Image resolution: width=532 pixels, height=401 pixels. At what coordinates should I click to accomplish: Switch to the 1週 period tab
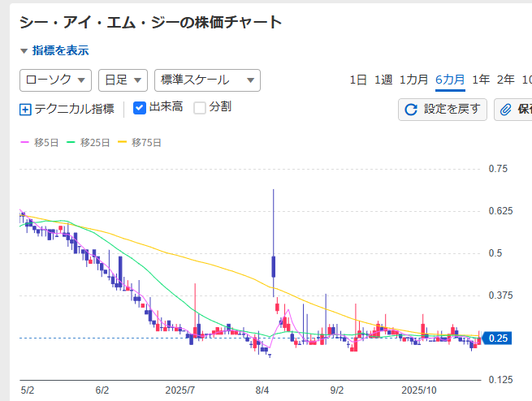[x=383, y=80]
